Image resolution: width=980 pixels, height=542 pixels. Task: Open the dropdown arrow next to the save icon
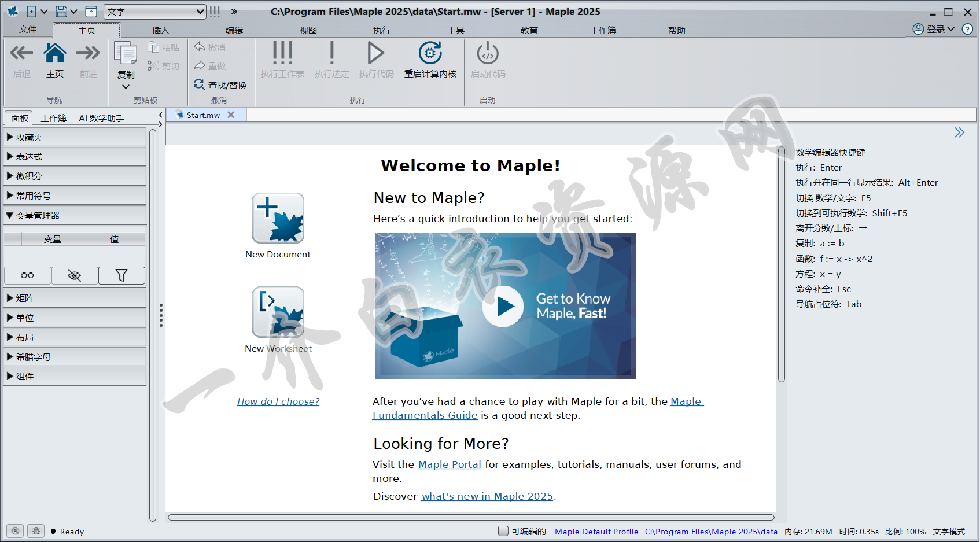point(73,12)
